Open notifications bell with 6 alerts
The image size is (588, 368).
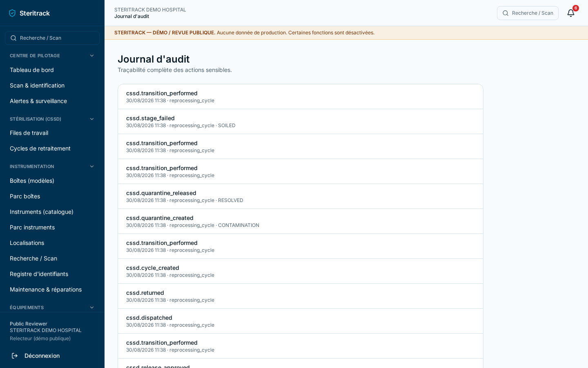click(x=571, y=13)
